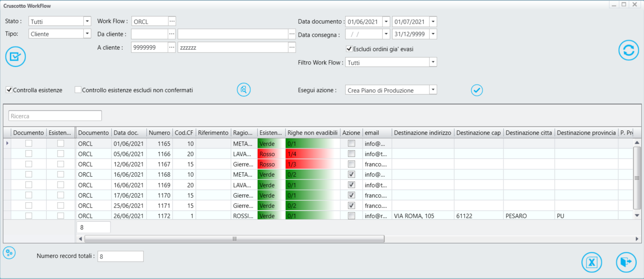Tick Azione checkbox for order 1165

pyautogui.click(x=351, y=144)
